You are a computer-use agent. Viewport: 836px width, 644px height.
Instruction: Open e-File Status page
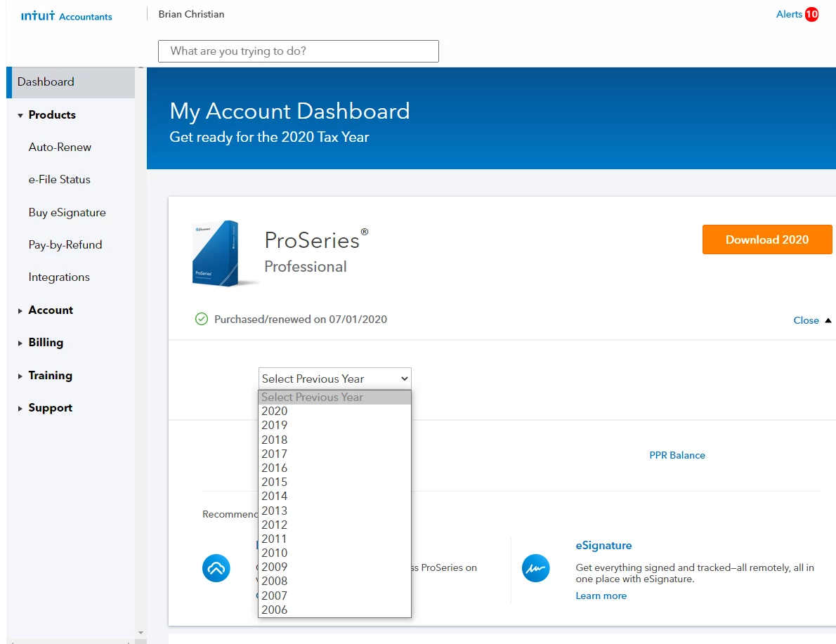coord(59,180)
